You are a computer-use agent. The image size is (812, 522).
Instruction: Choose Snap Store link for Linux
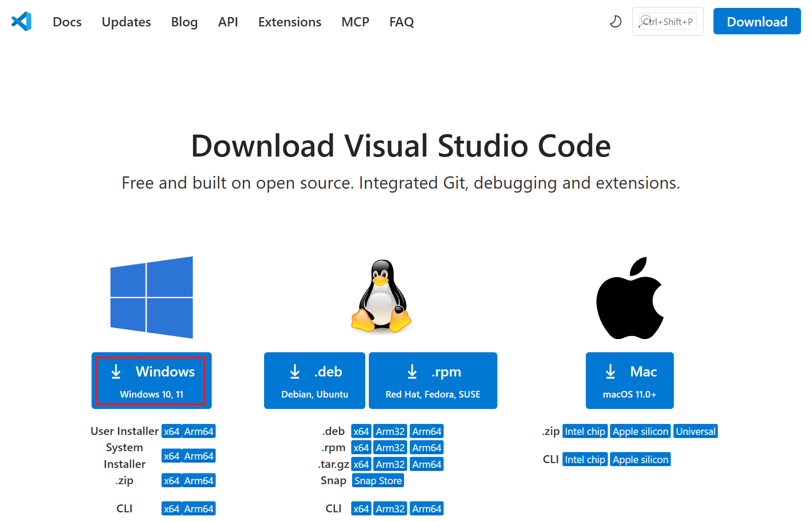tap(378, 481)
